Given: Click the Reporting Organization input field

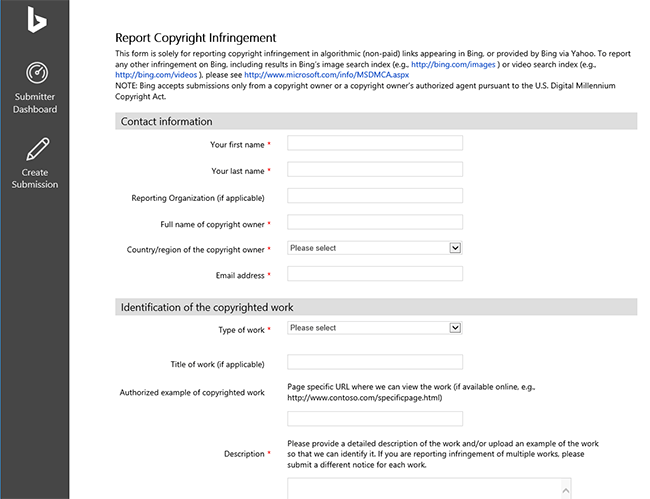Looking at the screenshot, I should point(375,196).
